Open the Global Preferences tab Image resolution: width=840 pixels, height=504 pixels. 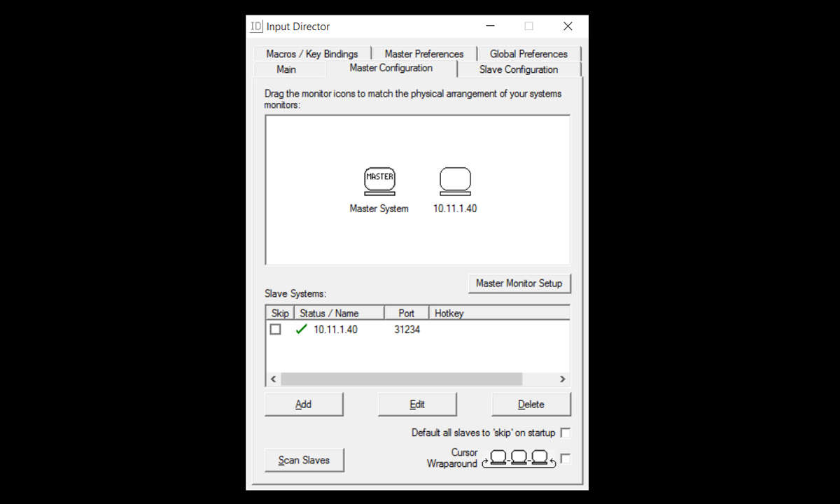pos(528,54)
